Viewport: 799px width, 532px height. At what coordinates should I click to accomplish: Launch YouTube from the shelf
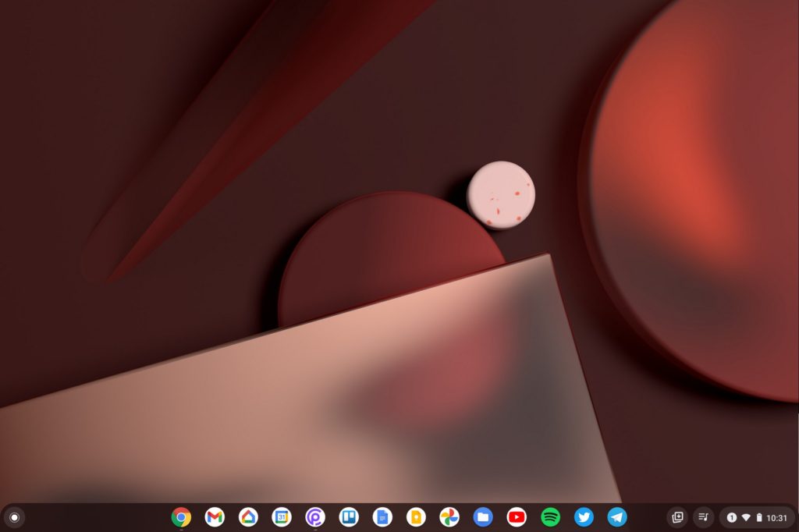click(x=517, y=518)
